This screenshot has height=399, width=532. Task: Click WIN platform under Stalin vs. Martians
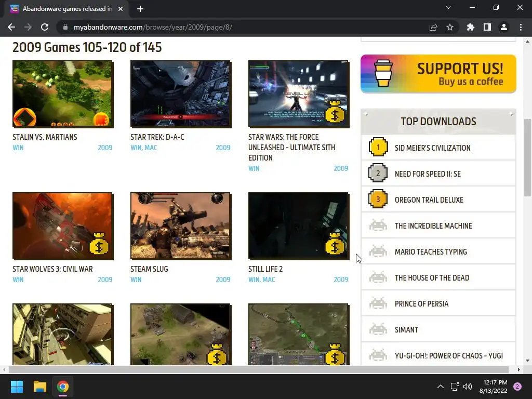(18, 148)
